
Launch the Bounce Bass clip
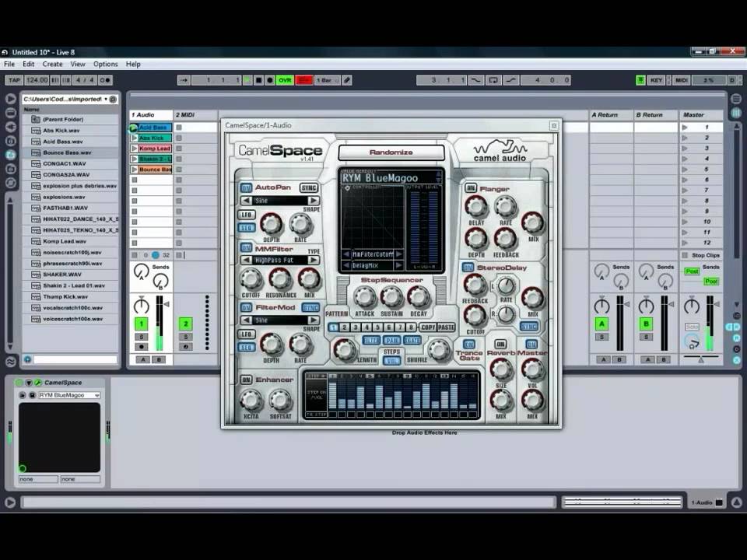pos(134,170)
